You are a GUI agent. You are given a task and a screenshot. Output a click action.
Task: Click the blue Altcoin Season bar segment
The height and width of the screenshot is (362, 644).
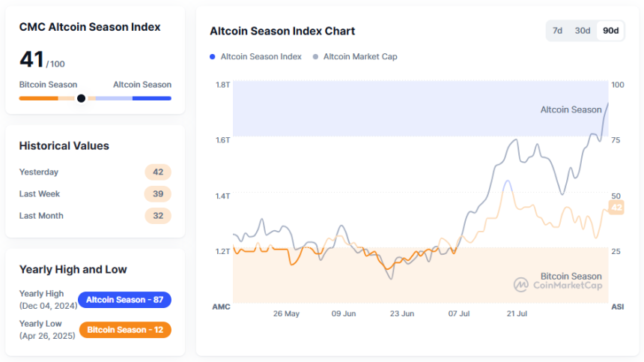pyautogui.click(x=151, y=98)
